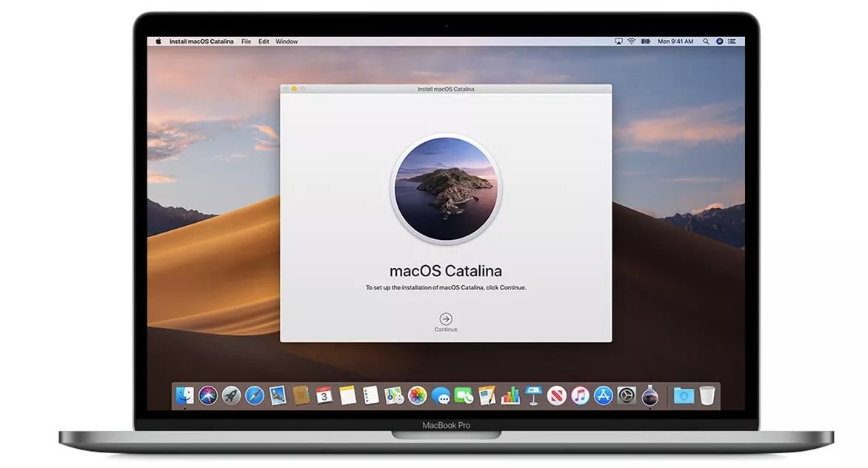Click Continue to begin the installation

[x=445, y=318]
